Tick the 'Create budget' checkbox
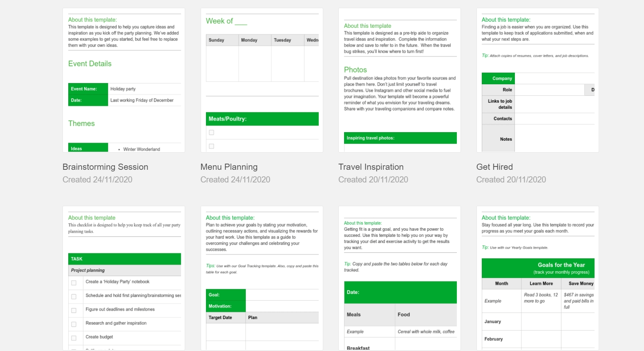Viewport: 644px width, 351px height. (75, 337)
